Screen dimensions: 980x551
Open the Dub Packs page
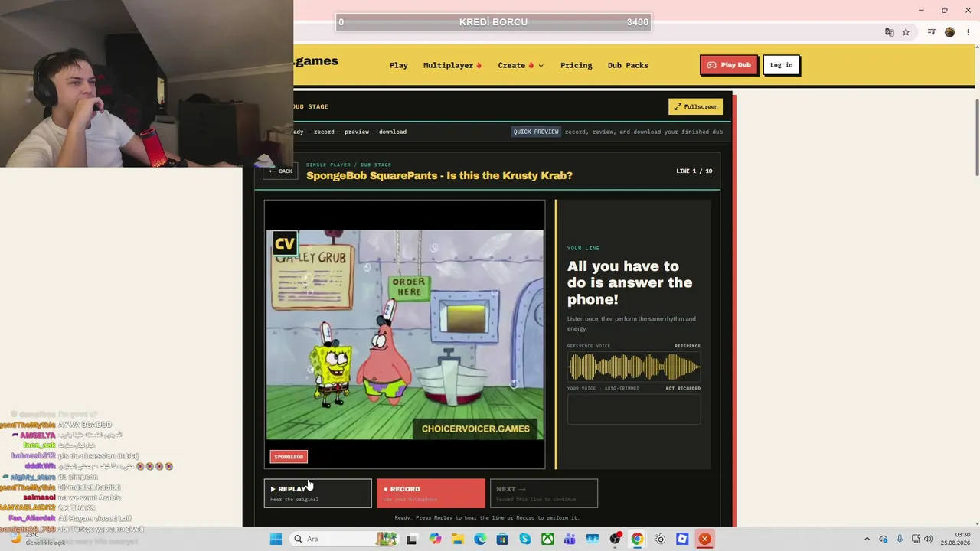628,65
